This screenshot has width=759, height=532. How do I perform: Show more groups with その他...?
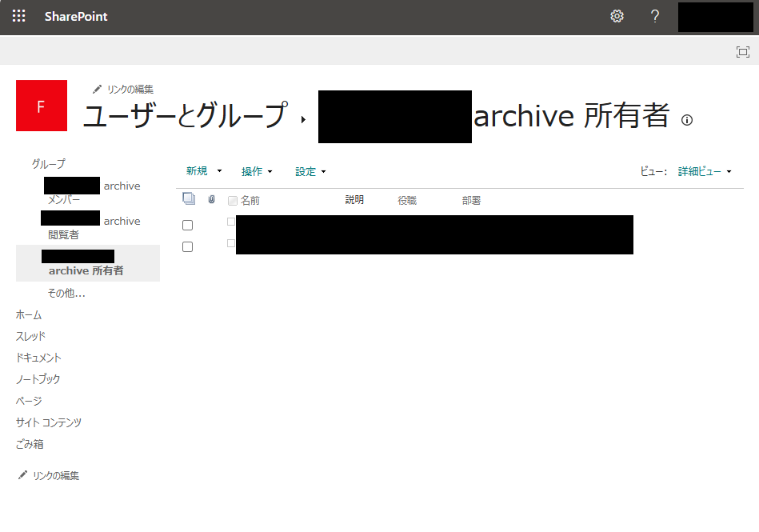pos(66,293)
